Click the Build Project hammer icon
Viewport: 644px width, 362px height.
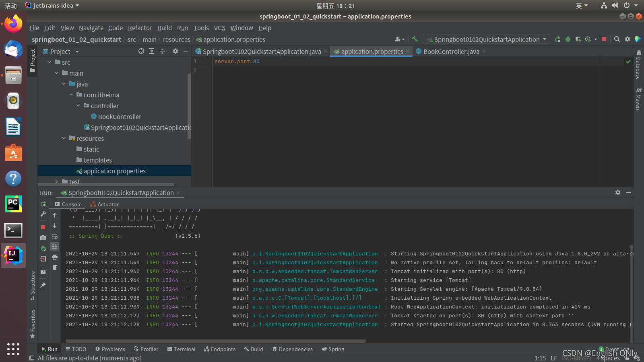pyautogui.click(x=415, y=39)
